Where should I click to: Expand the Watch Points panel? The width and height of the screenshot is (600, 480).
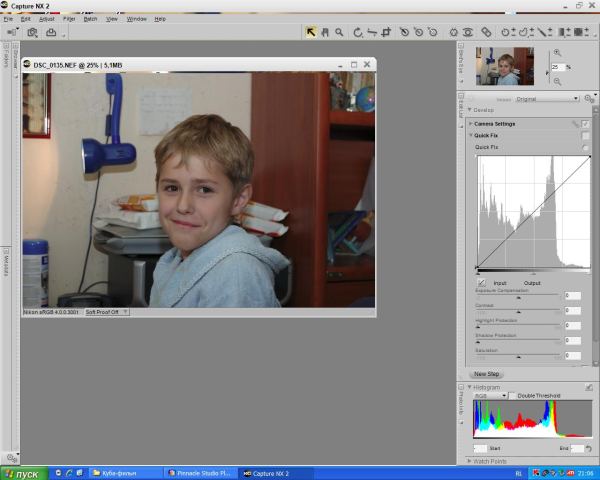coord(470,461)
